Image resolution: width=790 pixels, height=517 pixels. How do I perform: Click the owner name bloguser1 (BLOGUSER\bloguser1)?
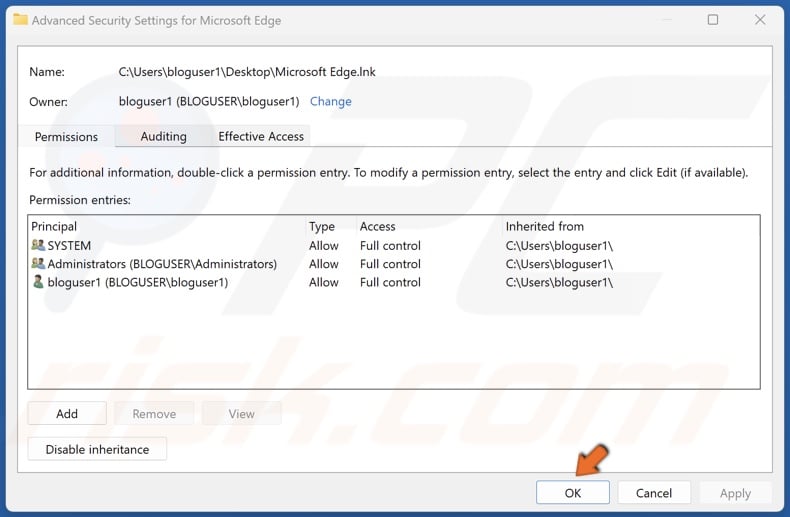(209, 101)
